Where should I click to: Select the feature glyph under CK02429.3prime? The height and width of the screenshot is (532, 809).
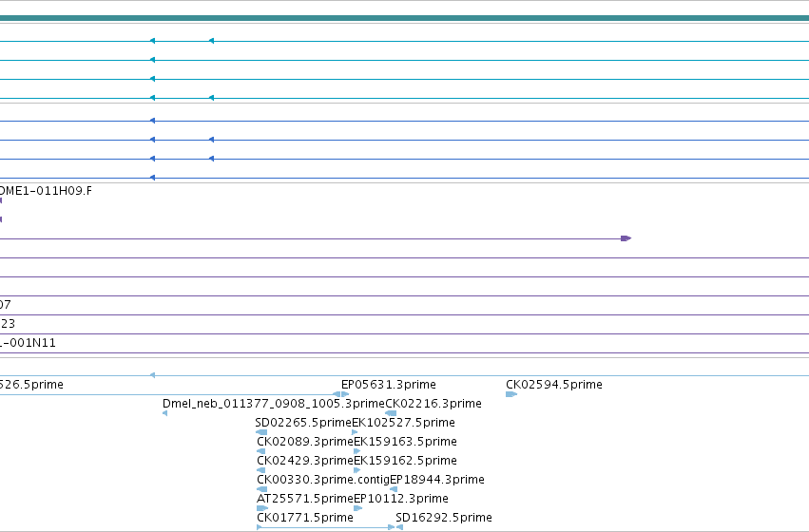pyautogui.click(x=260, y=470)
